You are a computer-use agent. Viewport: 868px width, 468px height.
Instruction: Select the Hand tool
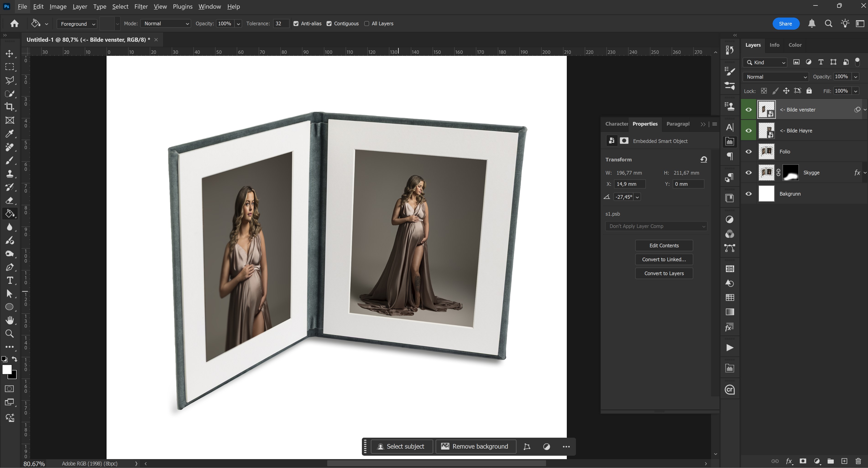tap(9, 320)
